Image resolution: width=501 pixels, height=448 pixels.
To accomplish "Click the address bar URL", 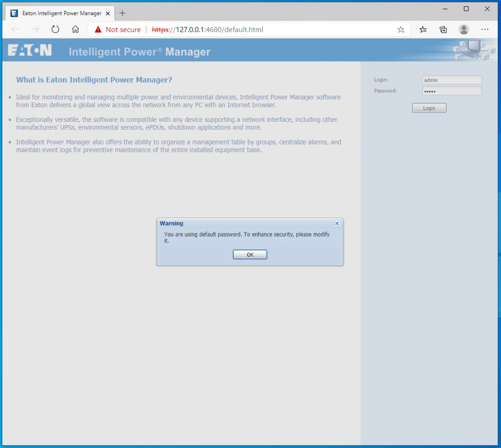I will tap(207, 29).
